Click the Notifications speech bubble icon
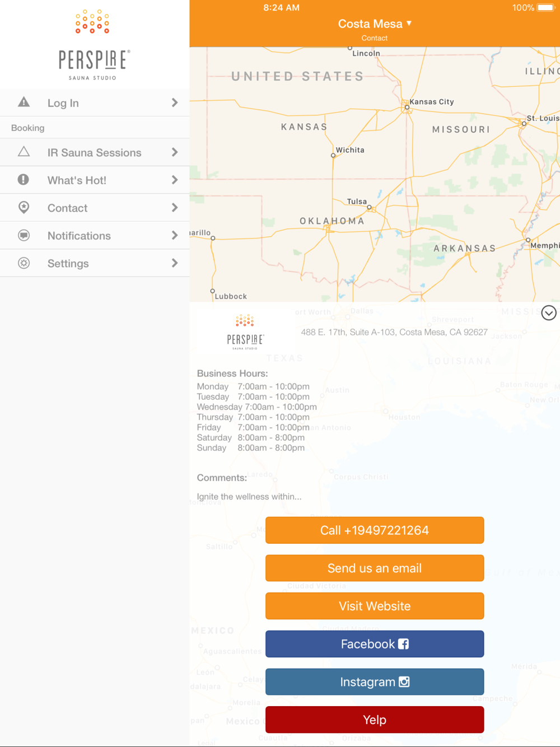Screen dimensions: 560x747 24,235
